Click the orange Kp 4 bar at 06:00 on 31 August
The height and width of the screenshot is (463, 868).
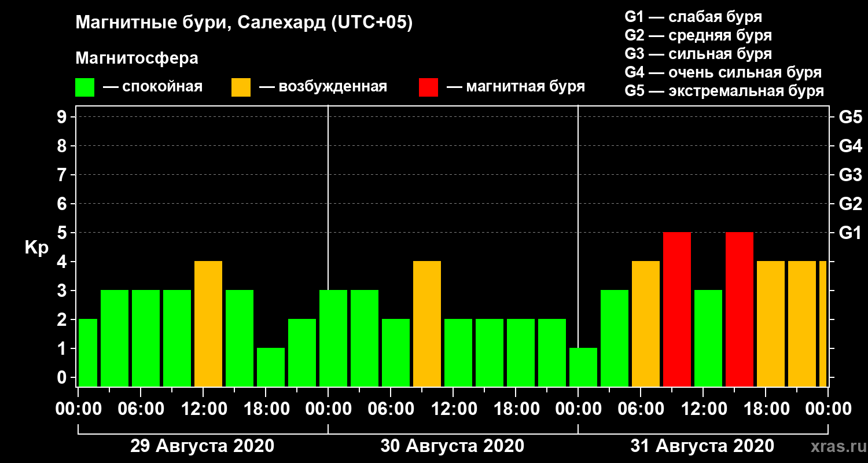tap(646, 324)
